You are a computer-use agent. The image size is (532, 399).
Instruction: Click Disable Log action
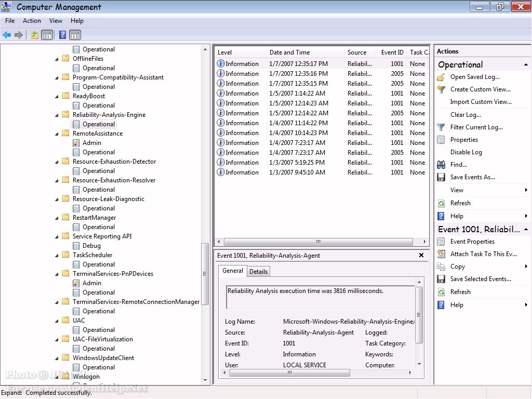466,152
